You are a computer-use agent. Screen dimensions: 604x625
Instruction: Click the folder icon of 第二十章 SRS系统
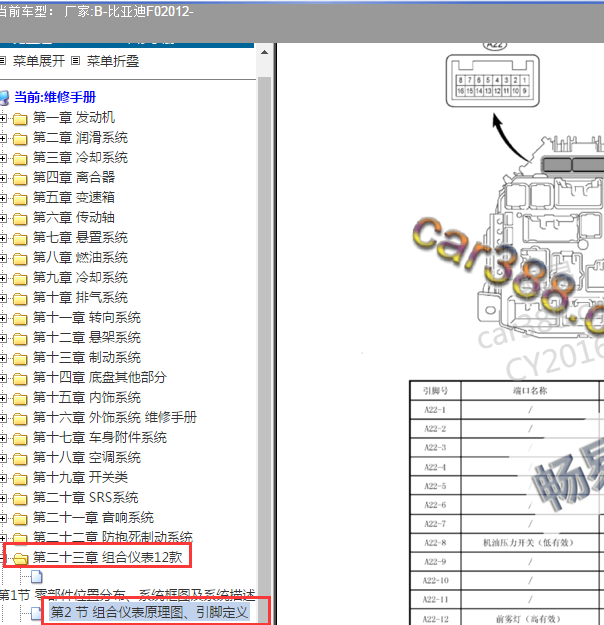coord(20,498)
